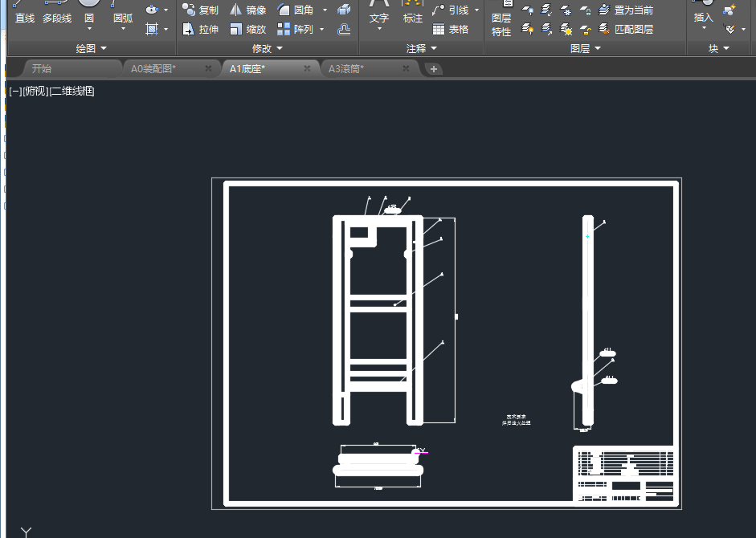The height and width of the screenshot is (538, 756).
Task: Turn all layers on icon
Action: coord(528,30)
